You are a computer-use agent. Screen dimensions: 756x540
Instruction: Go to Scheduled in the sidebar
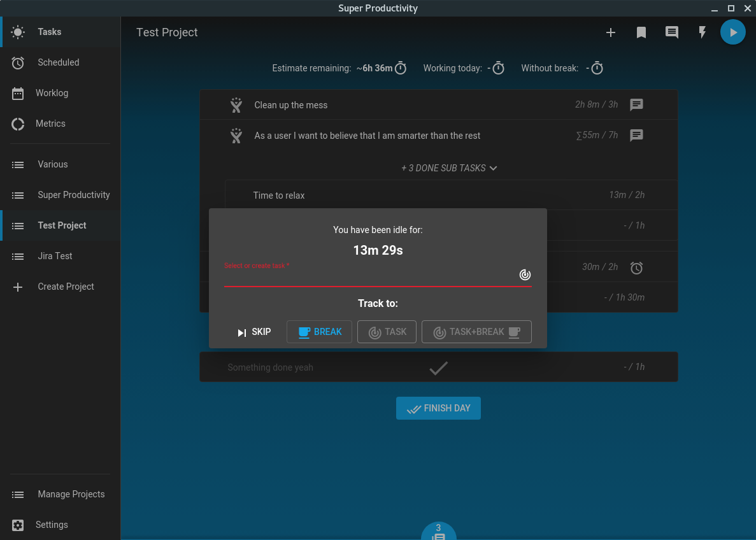(x=61, y=62)
